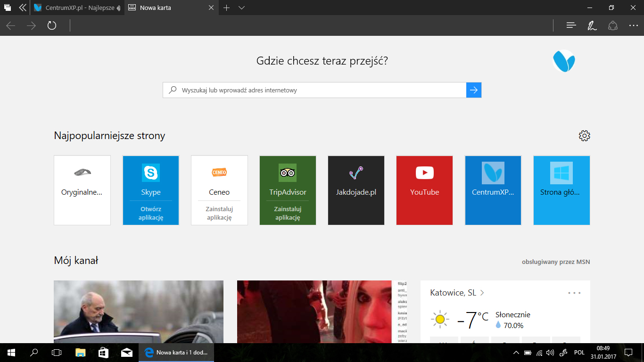Click the sunny weather icon
This screenshot has height=362, width=644.
[x=440, y=320]
